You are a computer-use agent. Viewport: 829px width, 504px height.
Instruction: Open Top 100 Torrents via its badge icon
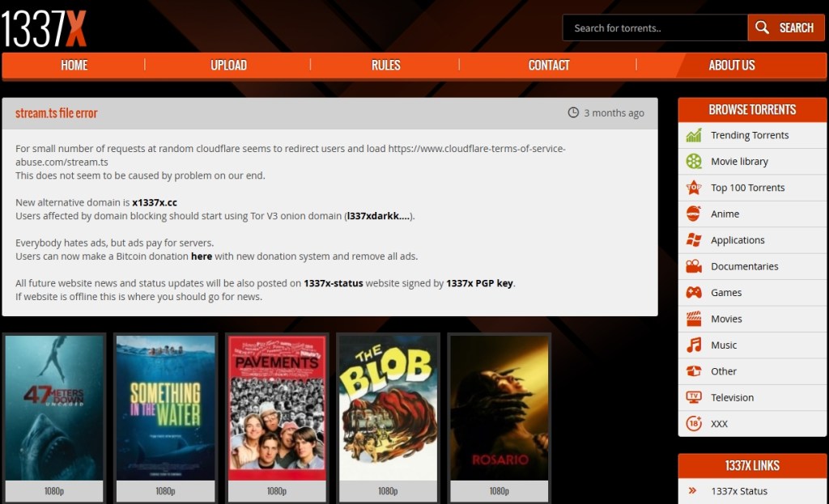pos(693,187)
